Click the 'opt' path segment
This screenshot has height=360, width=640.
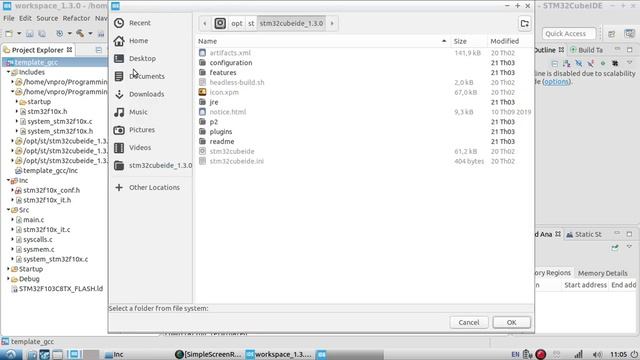pyautogui.click(x=237, y=23)
